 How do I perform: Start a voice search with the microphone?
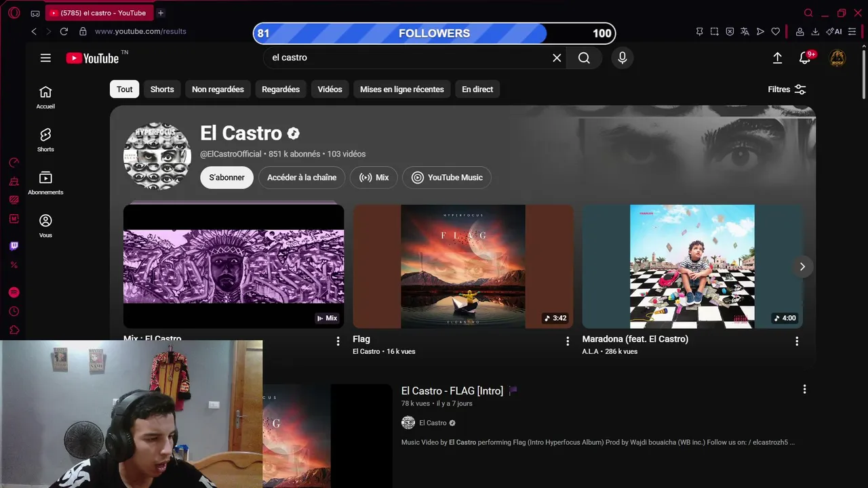623,58
